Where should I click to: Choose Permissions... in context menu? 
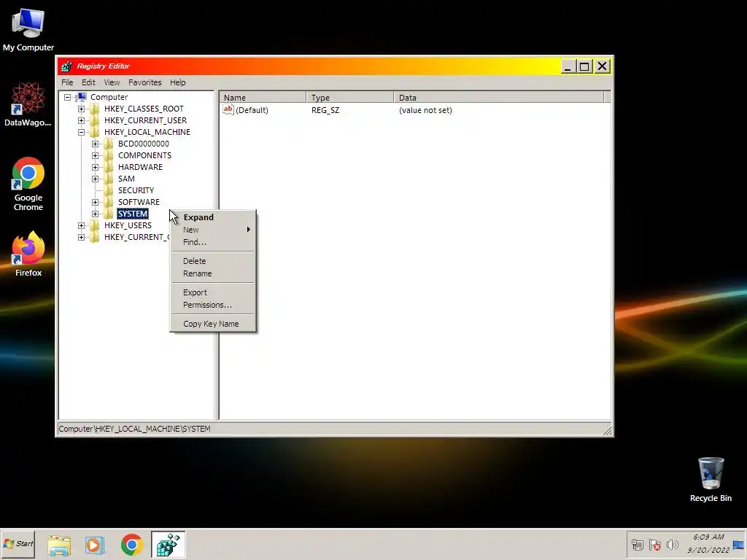(x=213, y=305)
